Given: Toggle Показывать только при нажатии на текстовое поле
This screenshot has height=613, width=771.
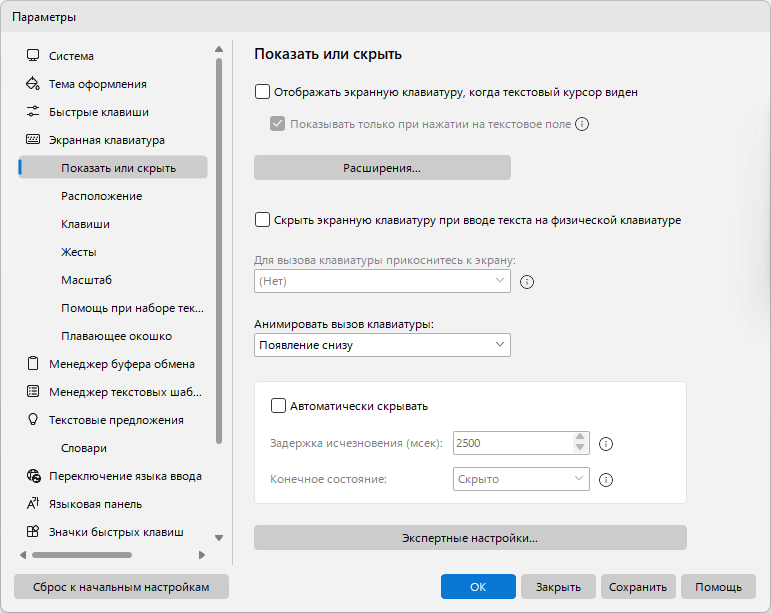Looking at the screenshot, I should pos(277,124).
